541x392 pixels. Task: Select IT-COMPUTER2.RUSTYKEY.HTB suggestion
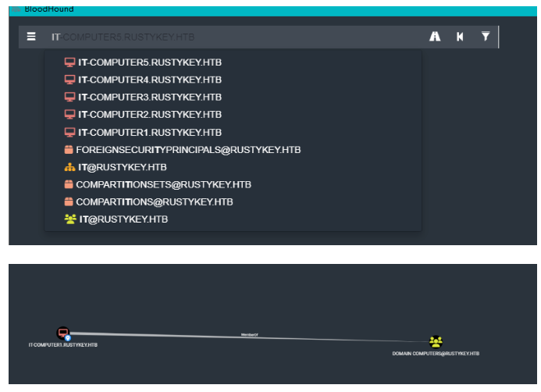233,115
